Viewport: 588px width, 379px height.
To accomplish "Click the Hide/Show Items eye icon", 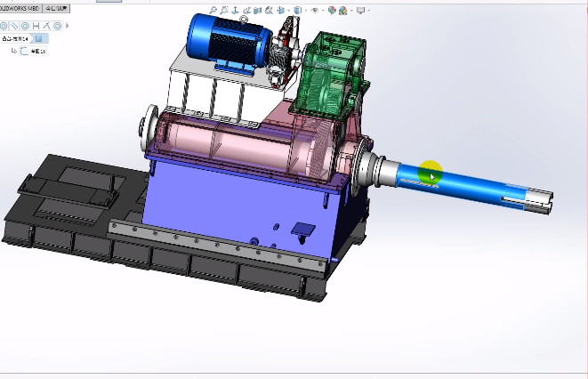I will 315,11.
